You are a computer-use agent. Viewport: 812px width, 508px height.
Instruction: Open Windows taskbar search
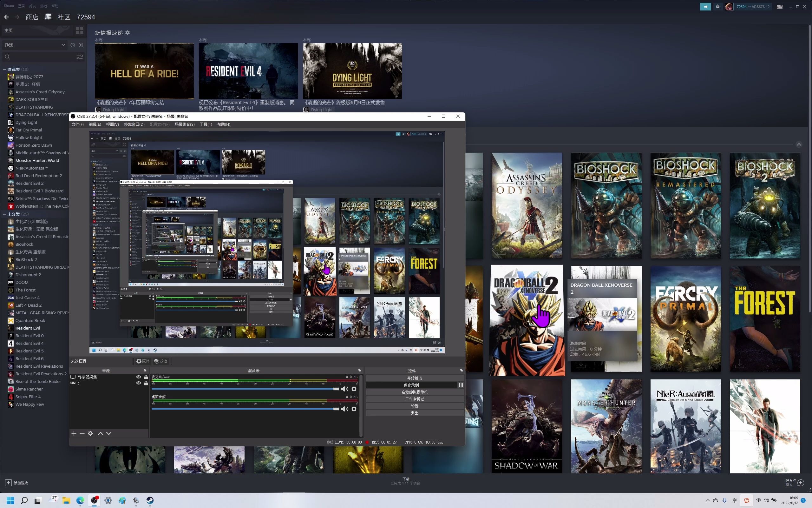[24, 500]
